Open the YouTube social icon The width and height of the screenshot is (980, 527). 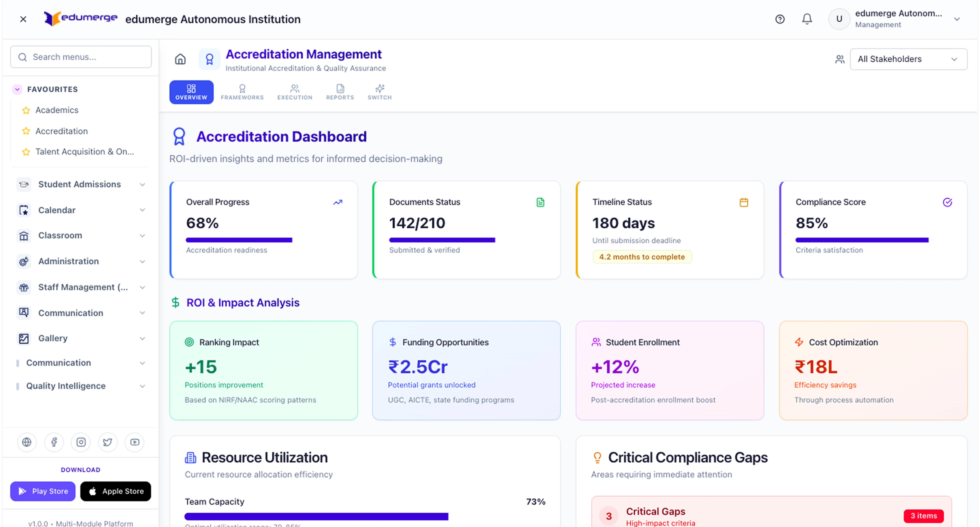(135, 442)
